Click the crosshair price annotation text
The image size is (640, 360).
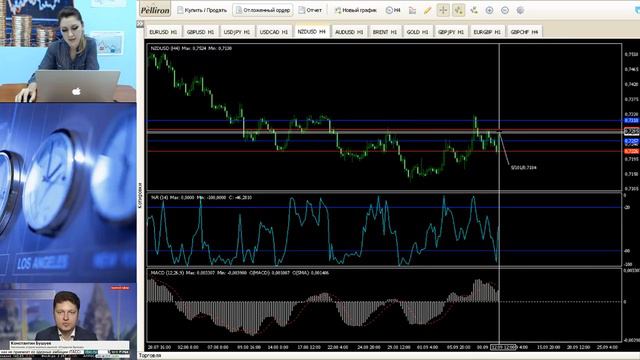coord(524,167)
